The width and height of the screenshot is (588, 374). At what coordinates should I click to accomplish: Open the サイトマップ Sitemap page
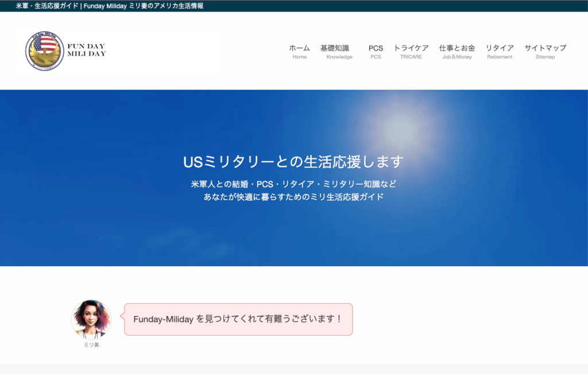click(x=545, y=51)
